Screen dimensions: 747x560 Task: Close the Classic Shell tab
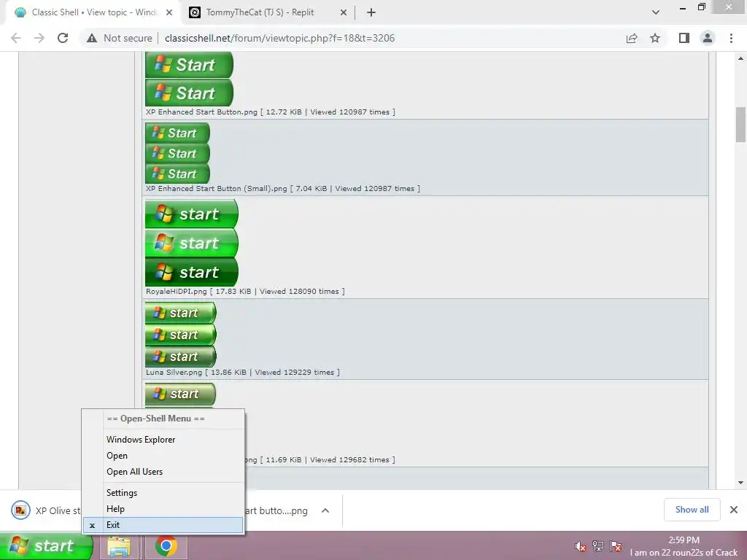click(x=169, y=12)
